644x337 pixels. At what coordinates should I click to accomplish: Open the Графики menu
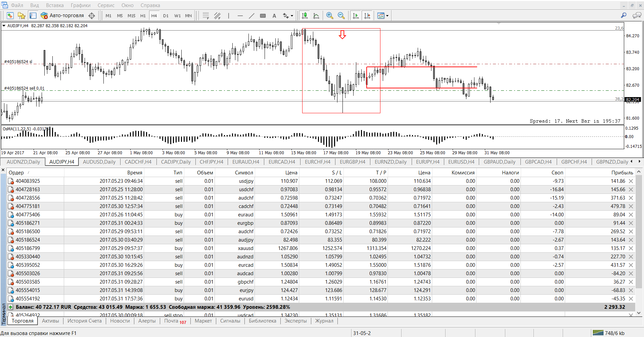click(81, 5)
